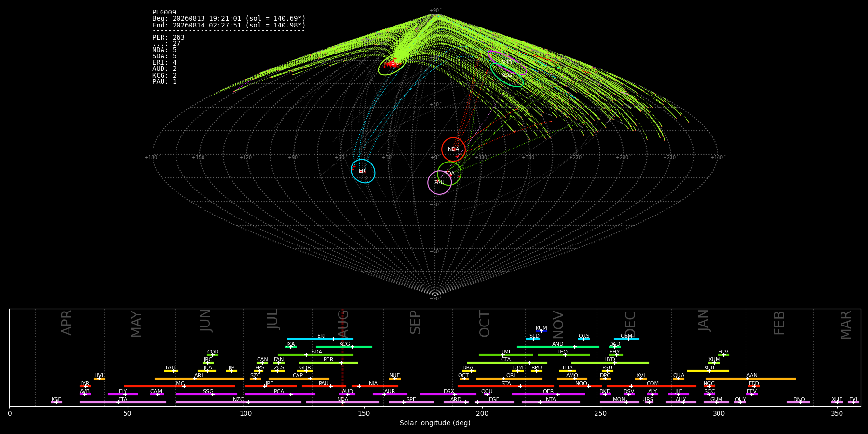868x434 pixels.
Task: Click the KCG radiant ellipse label
Action: 507,75
